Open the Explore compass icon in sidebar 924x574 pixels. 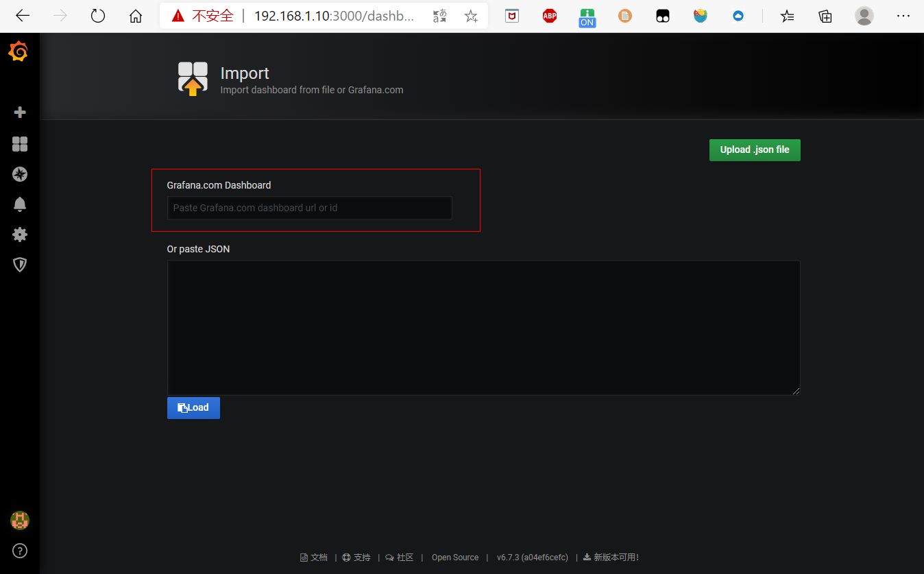point(20,174)
